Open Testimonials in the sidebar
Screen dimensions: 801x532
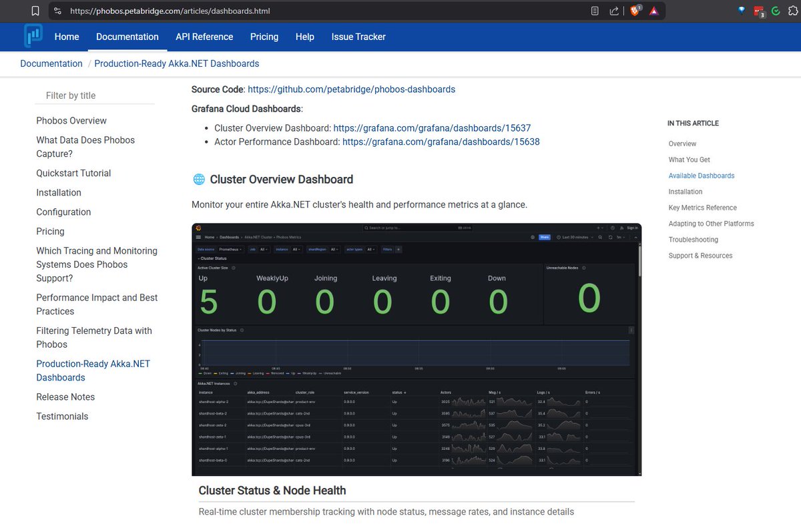pyautogui.click(x=62, y=416)
